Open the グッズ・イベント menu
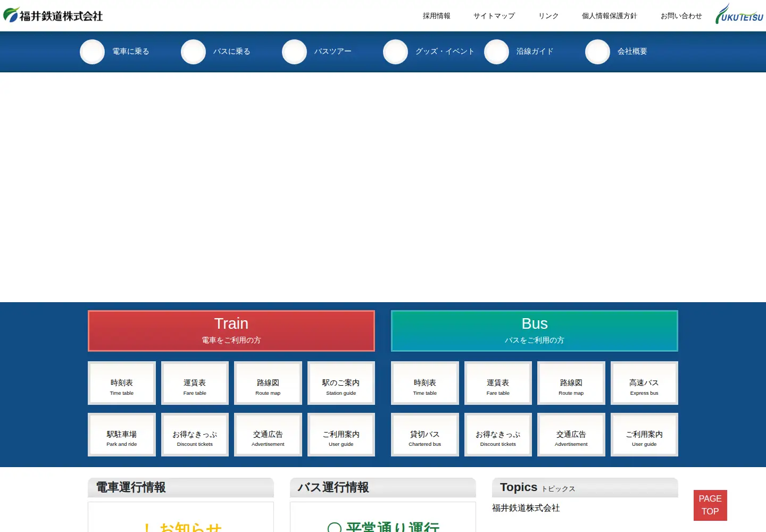Viewport: 766px width, 532px height. pos(445,52)
